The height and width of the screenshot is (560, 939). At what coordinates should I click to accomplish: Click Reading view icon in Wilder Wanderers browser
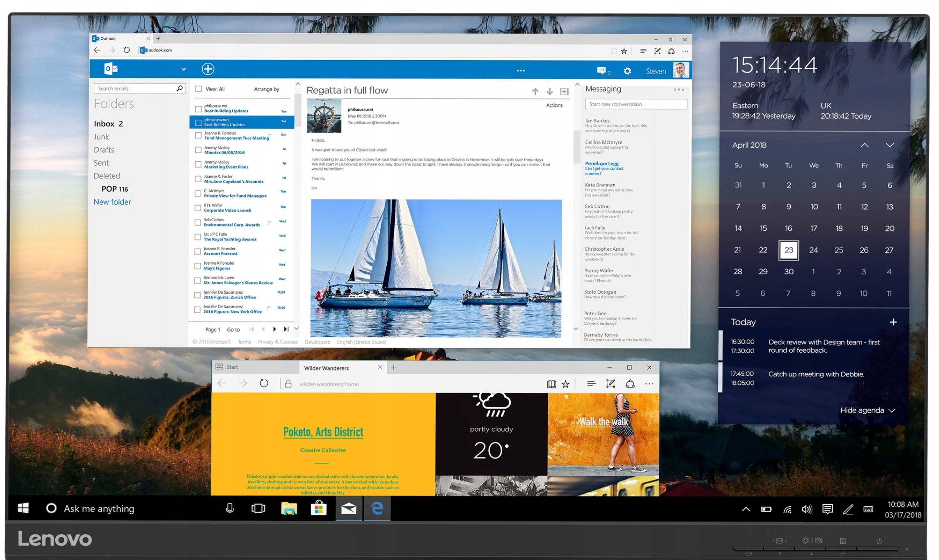[x=551, y=384]
